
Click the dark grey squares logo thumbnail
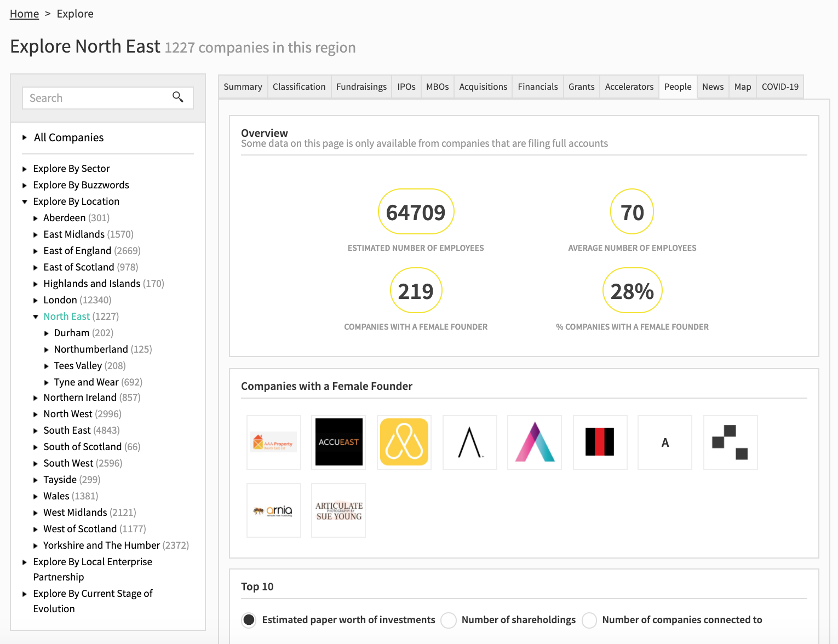pos(730,442)
